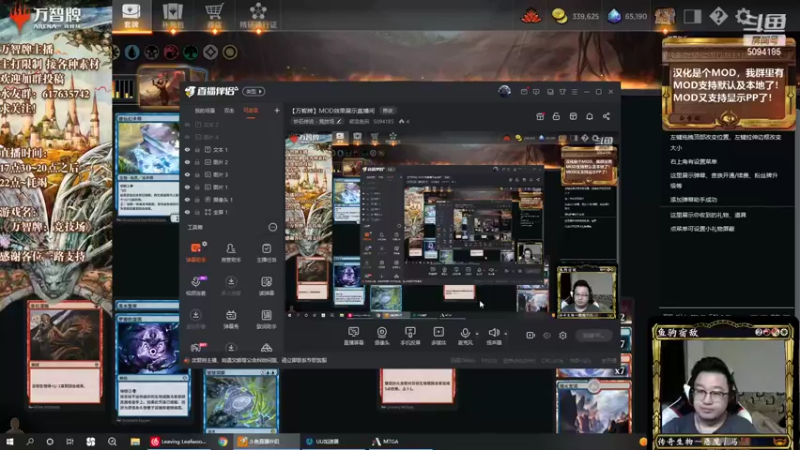Expand microphone options arrow
Screen dimensions: 800x450
click(477, 334)
